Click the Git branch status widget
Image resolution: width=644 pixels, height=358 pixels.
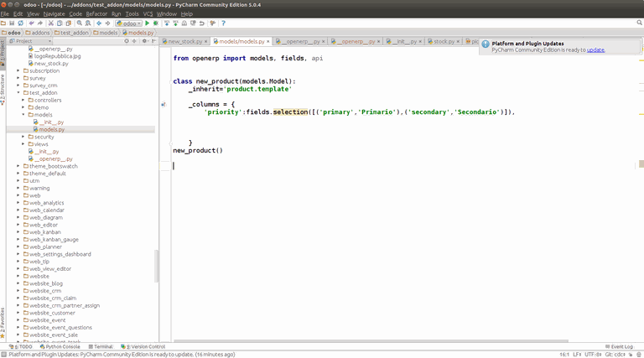click(615, 355)
